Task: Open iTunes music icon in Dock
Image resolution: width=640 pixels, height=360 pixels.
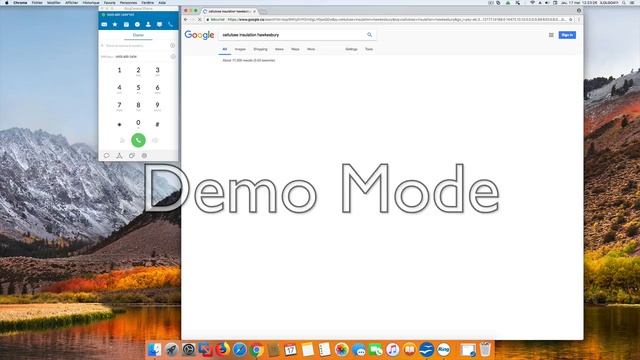Action: point(392,350)
